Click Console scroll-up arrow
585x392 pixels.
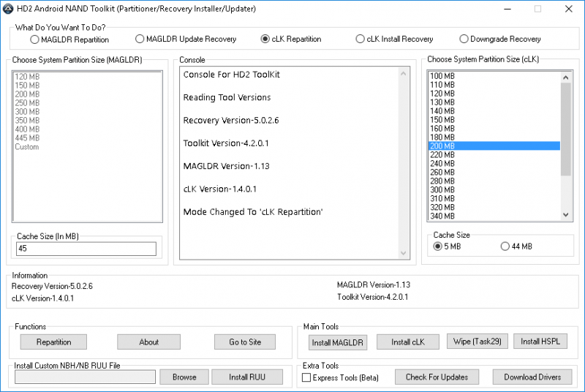pyautogui.click(x=404, y=74)
